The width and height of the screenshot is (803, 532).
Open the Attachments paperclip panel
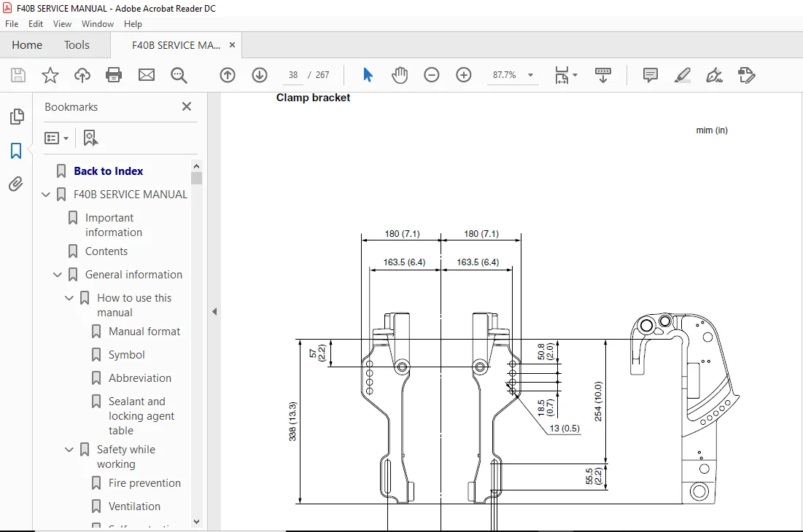16,184
